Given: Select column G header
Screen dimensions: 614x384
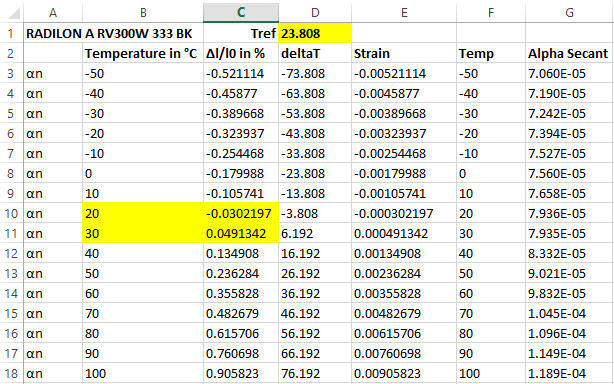Looking at the screenshot, I should click(570, 13).
